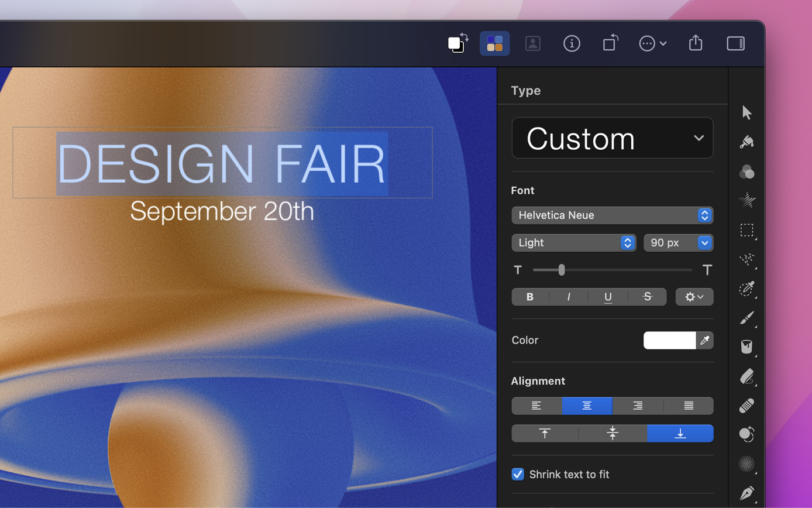This screenshot has width=812, height=508.
Task: Activate the Erase tool
Action: [x=746, y=376]
